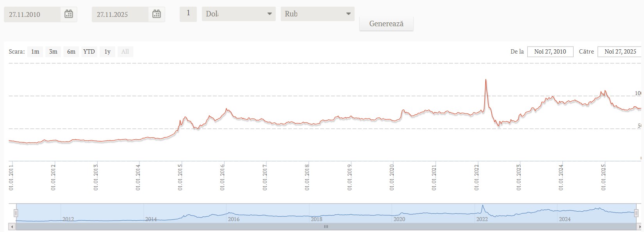Expand the Rub currency dropdown
Image resolution: width=644 pixels, height=232 pixels.
pos(317,14)
